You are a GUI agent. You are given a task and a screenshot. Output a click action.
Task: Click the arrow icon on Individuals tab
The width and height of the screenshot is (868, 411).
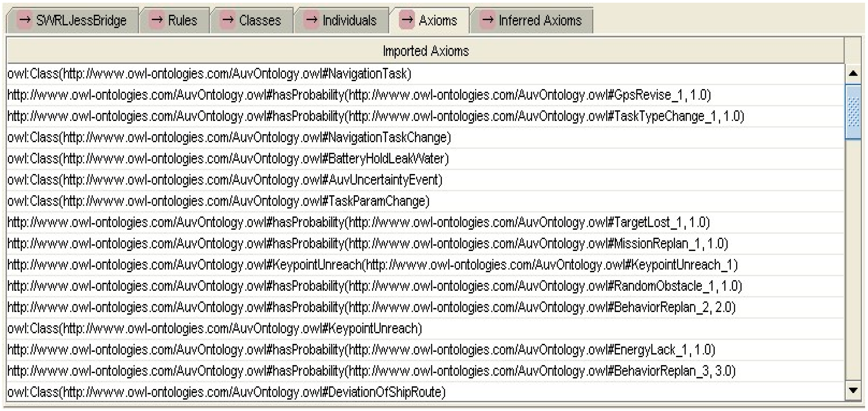tap(311, 20)
